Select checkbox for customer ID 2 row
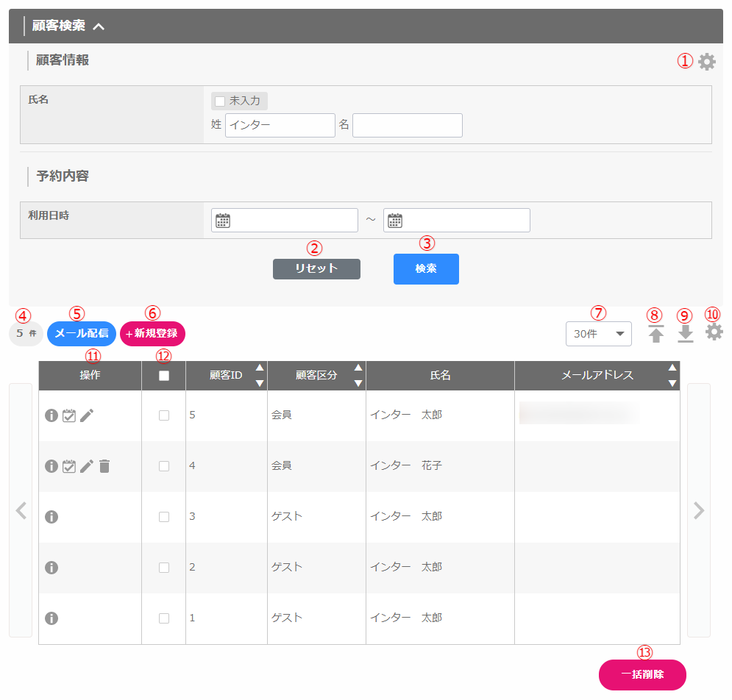Viewport: 732px width, 700px height. [x=164, y=568]
